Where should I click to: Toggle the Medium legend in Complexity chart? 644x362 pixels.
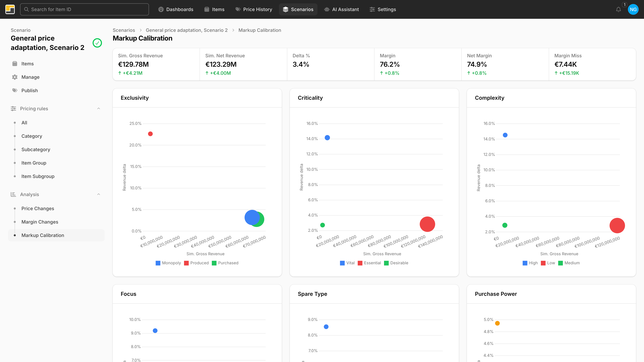(x=569, y=263)
